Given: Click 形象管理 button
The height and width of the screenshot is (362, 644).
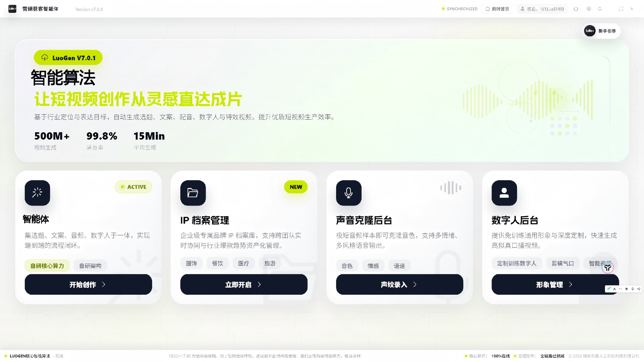Looking at the screenshot, I should click(555, 284).
